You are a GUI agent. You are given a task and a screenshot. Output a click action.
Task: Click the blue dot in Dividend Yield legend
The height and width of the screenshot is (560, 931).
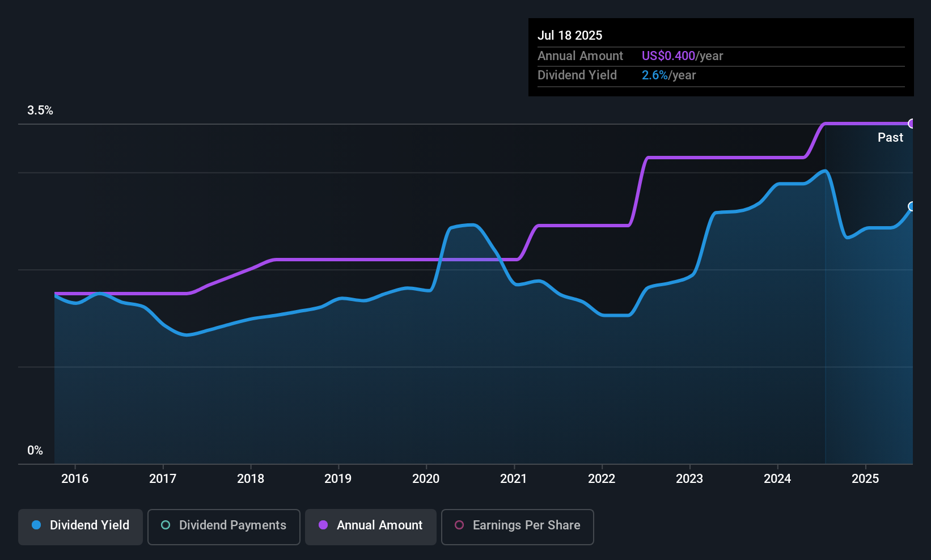[36, 525]
